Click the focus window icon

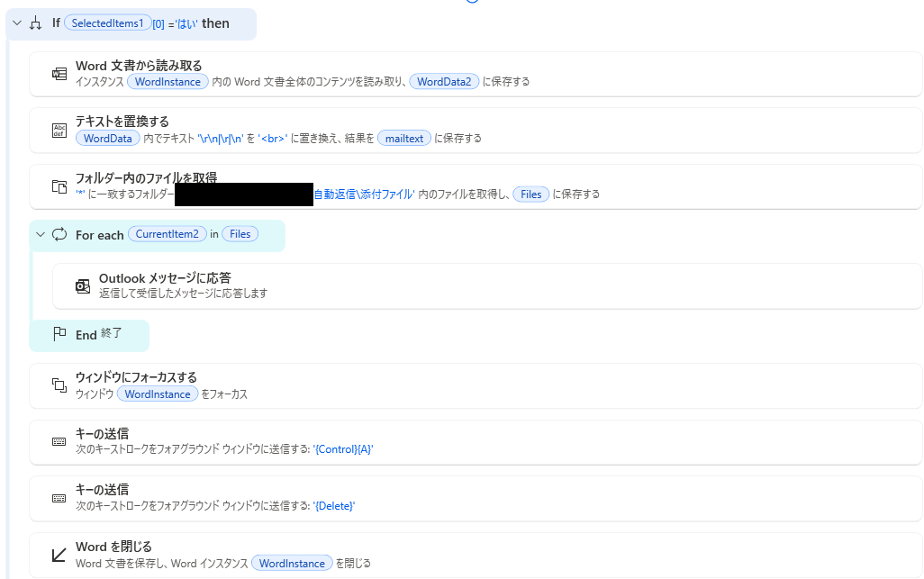point(59,385)
